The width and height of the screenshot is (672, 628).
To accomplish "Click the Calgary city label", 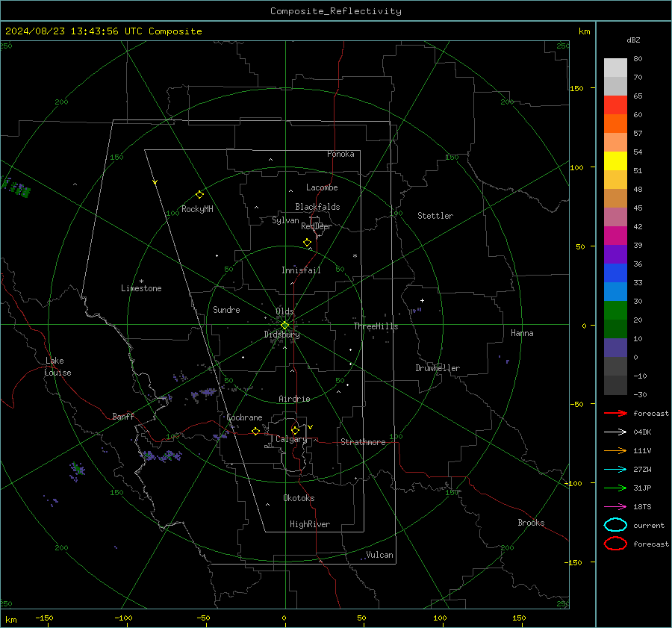I will pyautogui.click(x=291, y=439).
